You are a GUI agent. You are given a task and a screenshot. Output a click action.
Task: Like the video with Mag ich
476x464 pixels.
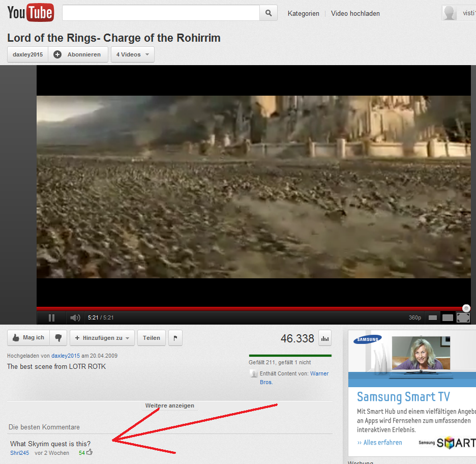coord(28,338)
